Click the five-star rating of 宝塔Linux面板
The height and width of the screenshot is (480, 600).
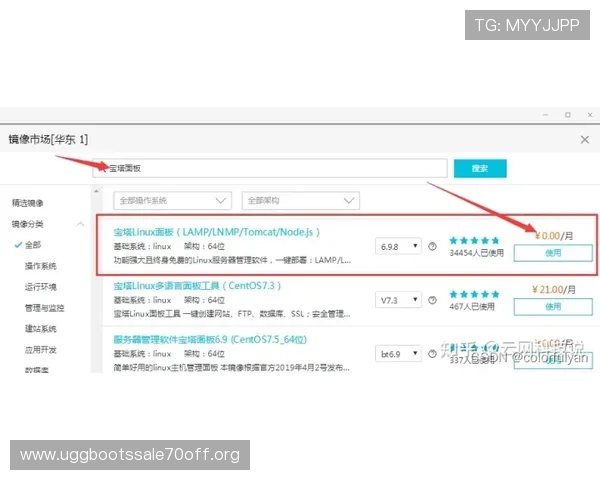coord(474,240)
